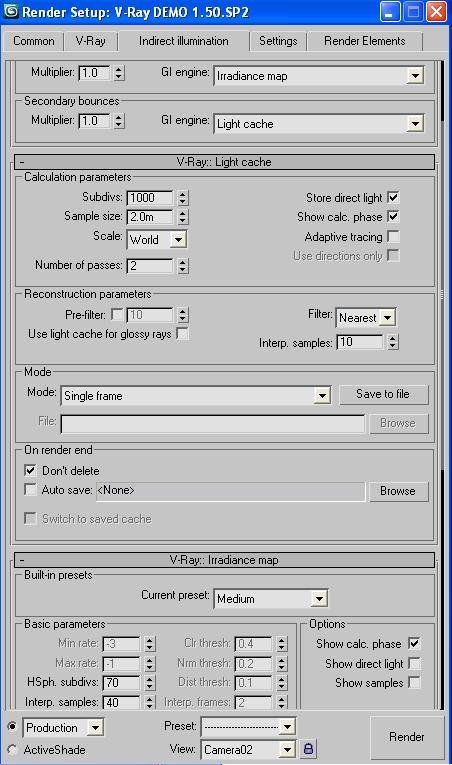
Task: Open the View dropdown showing Camera02
Action: [x=248, y=749]
